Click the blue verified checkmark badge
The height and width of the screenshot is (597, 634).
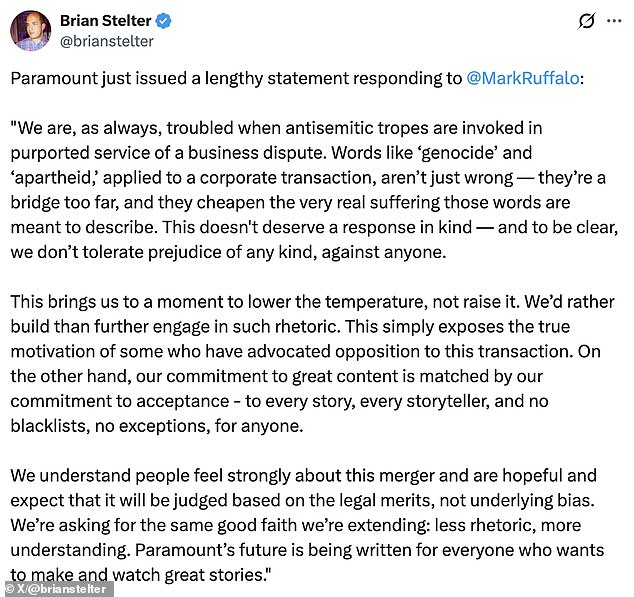(163, 21)
